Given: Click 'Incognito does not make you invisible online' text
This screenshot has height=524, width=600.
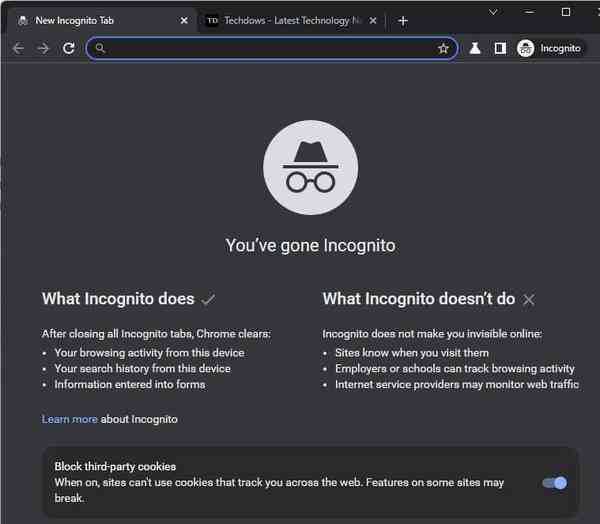Looking at the screenshot, I should [x=432, y=334].
